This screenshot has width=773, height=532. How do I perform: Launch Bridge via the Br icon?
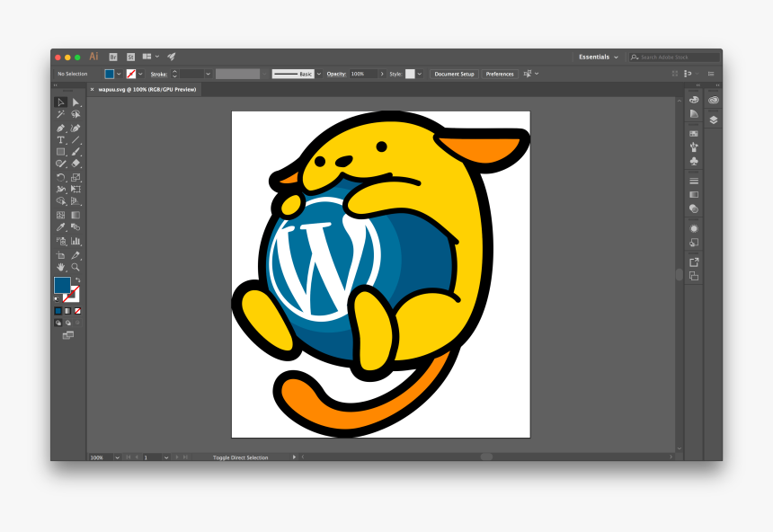click(113, 58)
